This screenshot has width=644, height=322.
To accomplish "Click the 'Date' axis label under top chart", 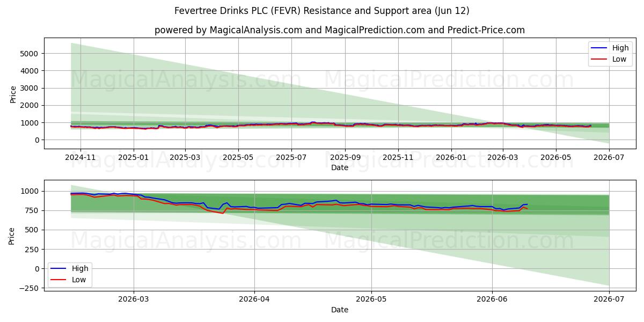I will 340,167.
